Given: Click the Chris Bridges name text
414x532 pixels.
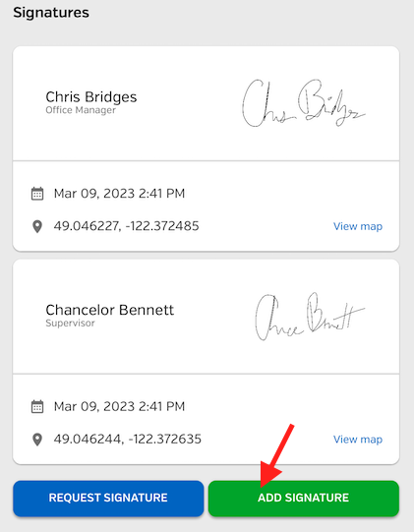Looking at the screenshot, I should (x=91, y=97).
